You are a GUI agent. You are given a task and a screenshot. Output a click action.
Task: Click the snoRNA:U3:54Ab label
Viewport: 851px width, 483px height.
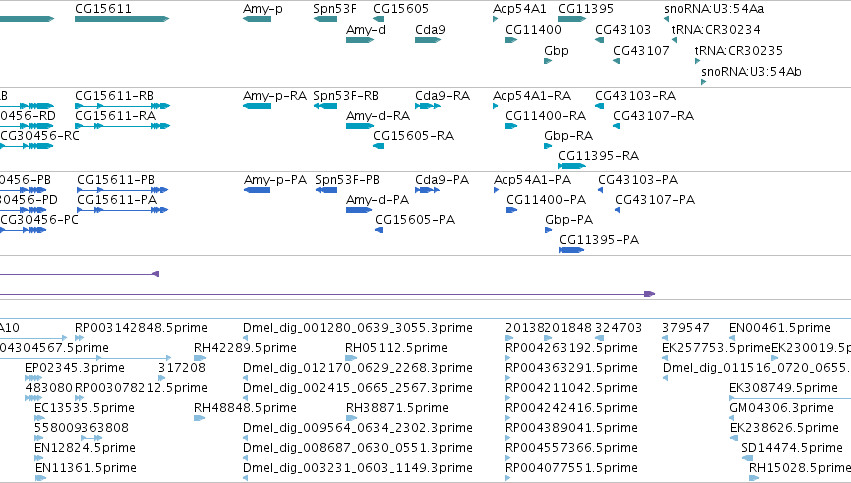point(751,72)
